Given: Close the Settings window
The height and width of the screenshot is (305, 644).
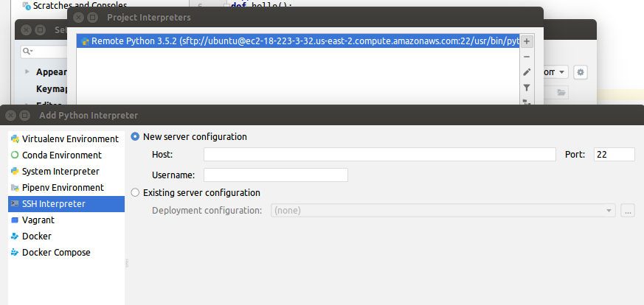Looking at the screenshot, I should coord(26,30).
